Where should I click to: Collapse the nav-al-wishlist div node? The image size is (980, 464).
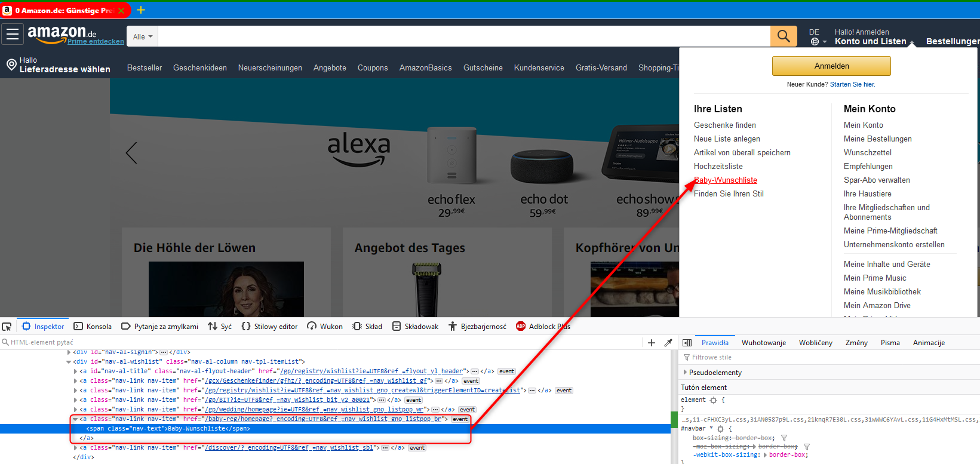click(69, 362)
